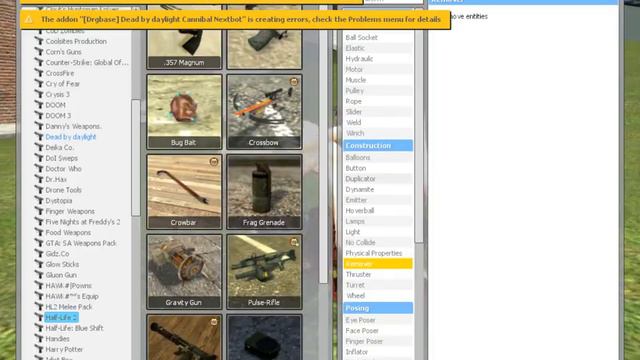Select the Ball Socket tool
Image resolution: width=640 pixels, height=360 pixels.
pyautogui.click(x=378, y=38)
